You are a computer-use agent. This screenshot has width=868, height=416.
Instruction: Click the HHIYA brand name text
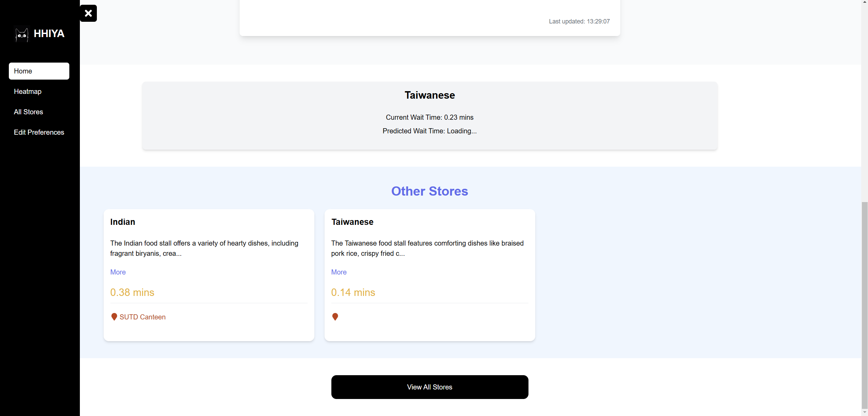[49, 34]
